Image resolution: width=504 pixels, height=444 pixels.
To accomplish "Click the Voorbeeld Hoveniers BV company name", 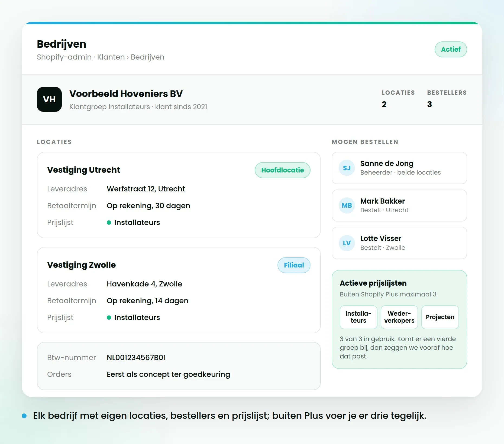I will click(126, 94).
